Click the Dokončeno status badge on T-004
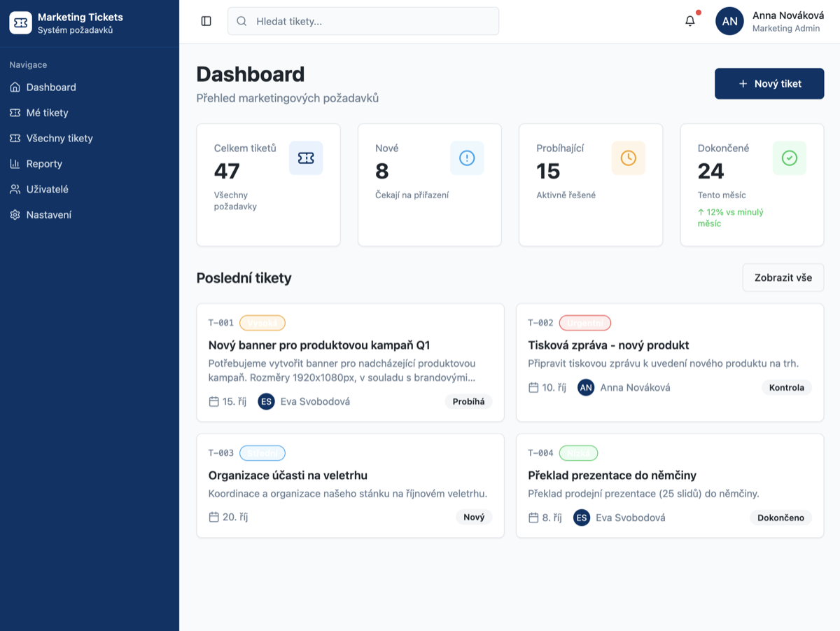Image resolution: width=840 pixels, height=631 pixels. pos(781,518)
